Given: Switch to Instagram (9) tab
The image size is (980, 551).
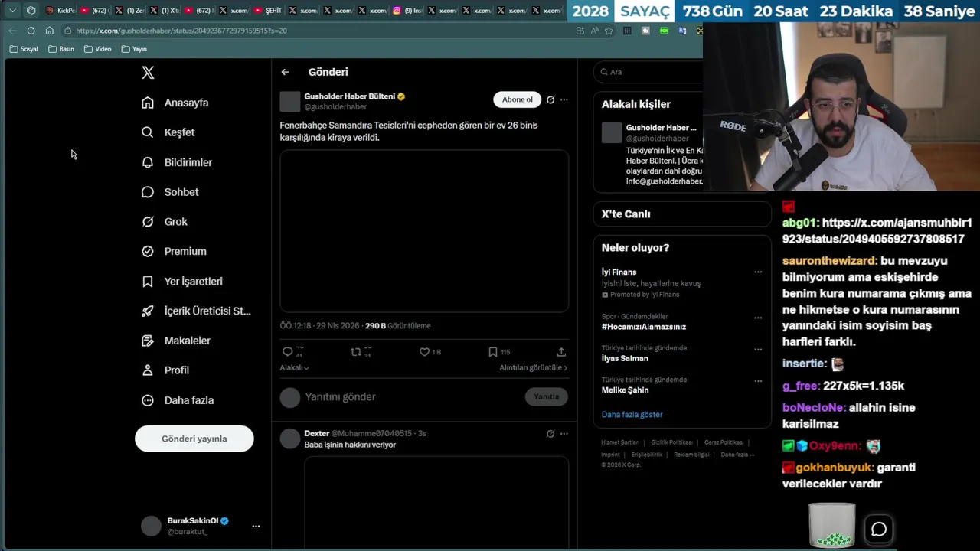Looking at the screenshot, I should click(x=409, y=11).
